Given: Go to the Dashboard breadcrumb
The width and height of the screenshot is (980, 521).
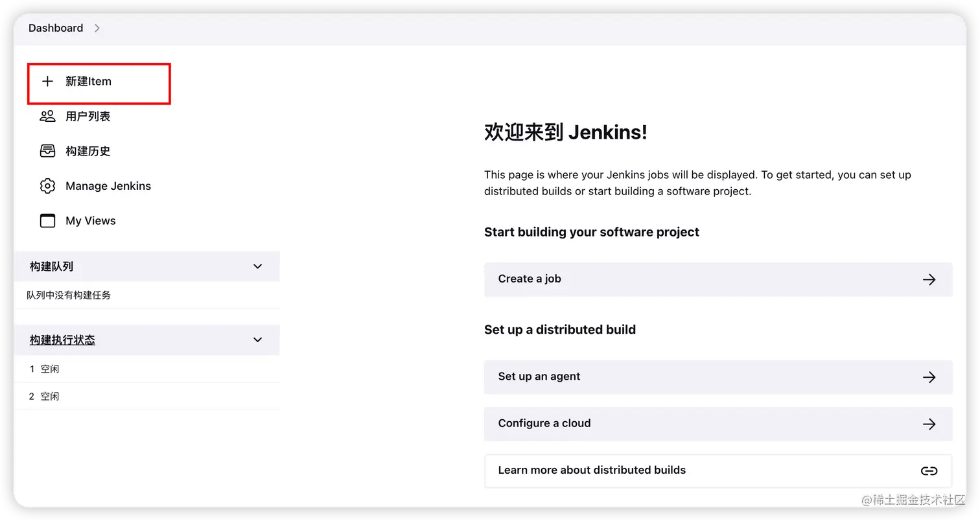Looking at the screenshot, I should coord(56,28).
